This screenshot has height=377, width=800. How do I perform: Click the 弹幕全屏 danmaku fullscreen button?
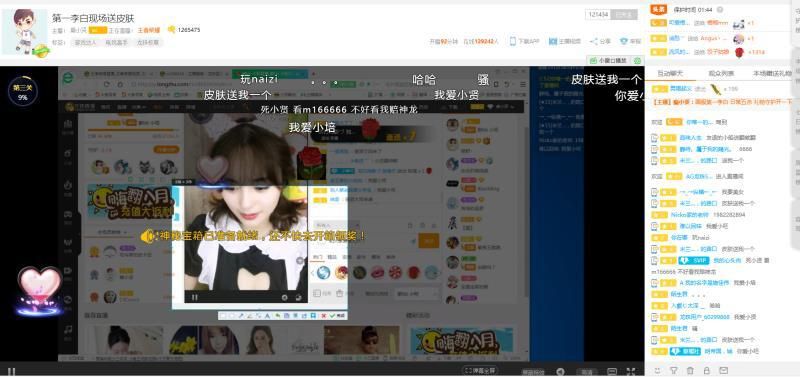[480, 370]
